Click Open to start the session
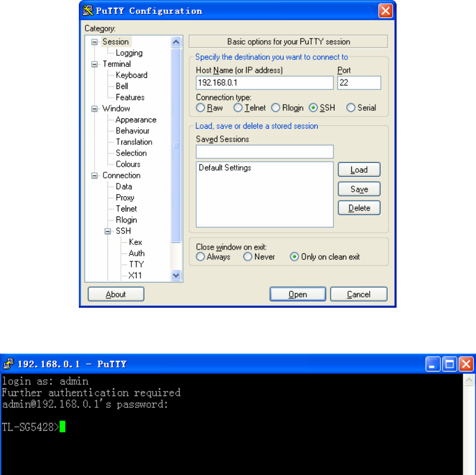The image size is (476, 475). coord(298,294)
